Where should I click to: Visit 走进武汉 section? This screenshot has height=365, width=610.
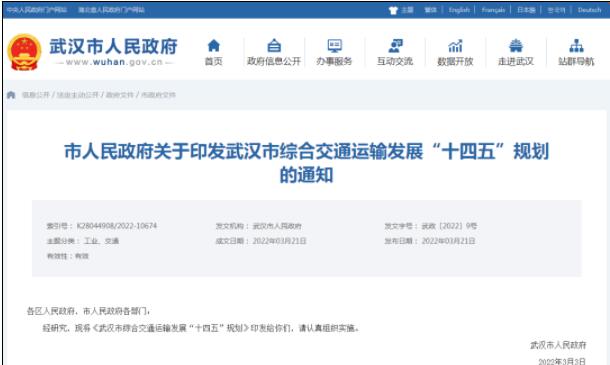pyautogui.click(x=516, y=52)
